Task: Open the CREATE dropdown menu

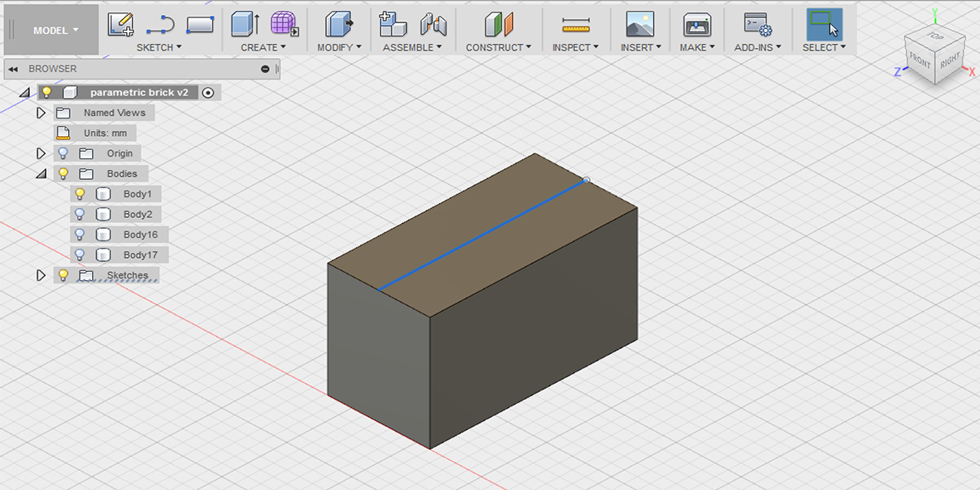Action: pyautogui.click(x=263, y=47)
